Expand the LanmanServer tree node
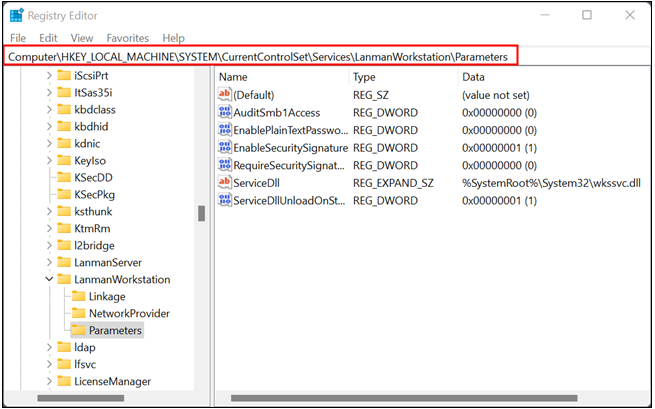This screenshot has width=655, height=409. [48, 262]
